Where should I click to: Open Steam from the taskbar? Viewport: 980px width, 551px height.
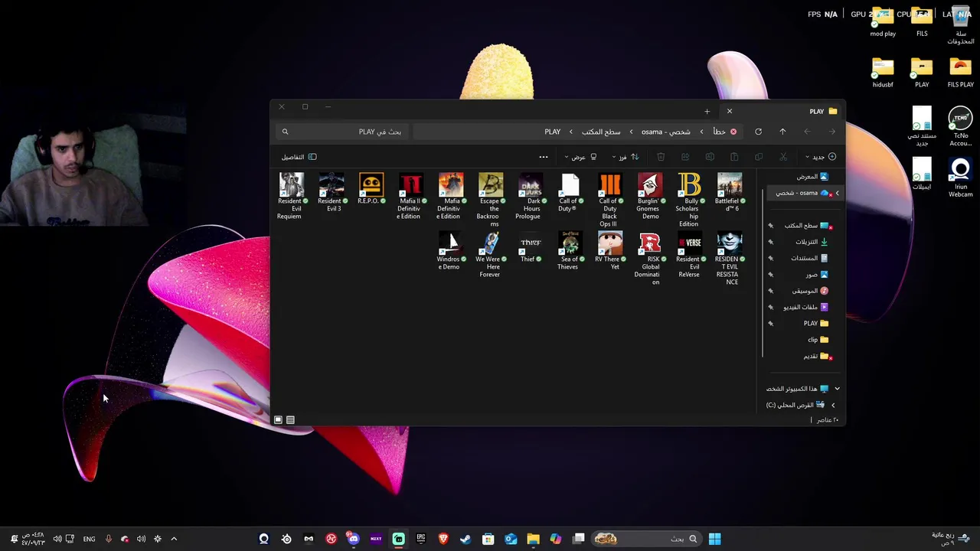[x=465, y=539]
